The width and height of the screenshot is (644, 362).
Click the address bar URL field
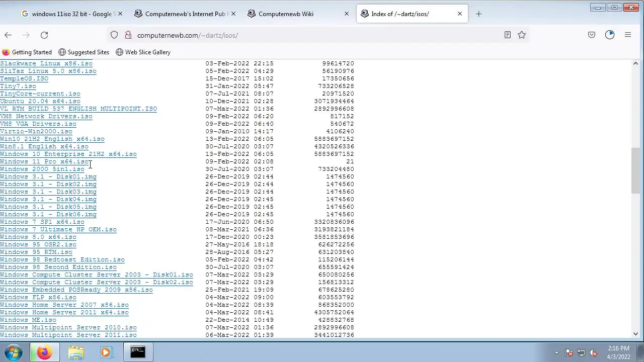[317, 35]
